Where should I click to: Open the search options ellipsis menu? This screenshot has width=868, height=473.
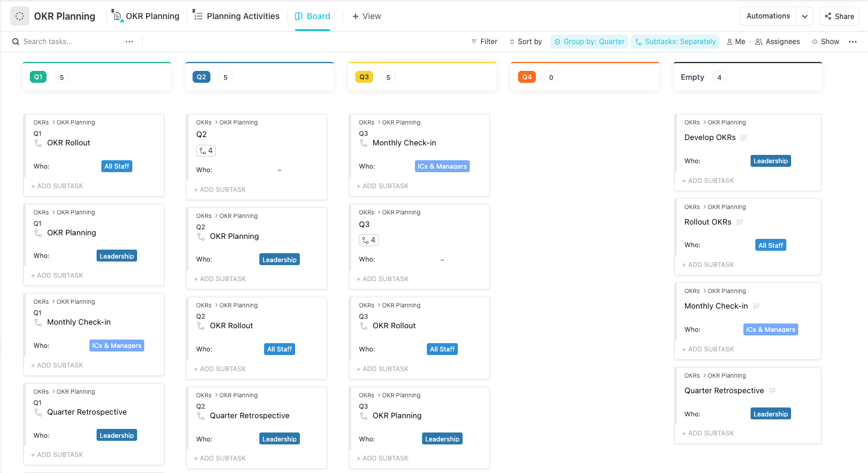point(129,42)
